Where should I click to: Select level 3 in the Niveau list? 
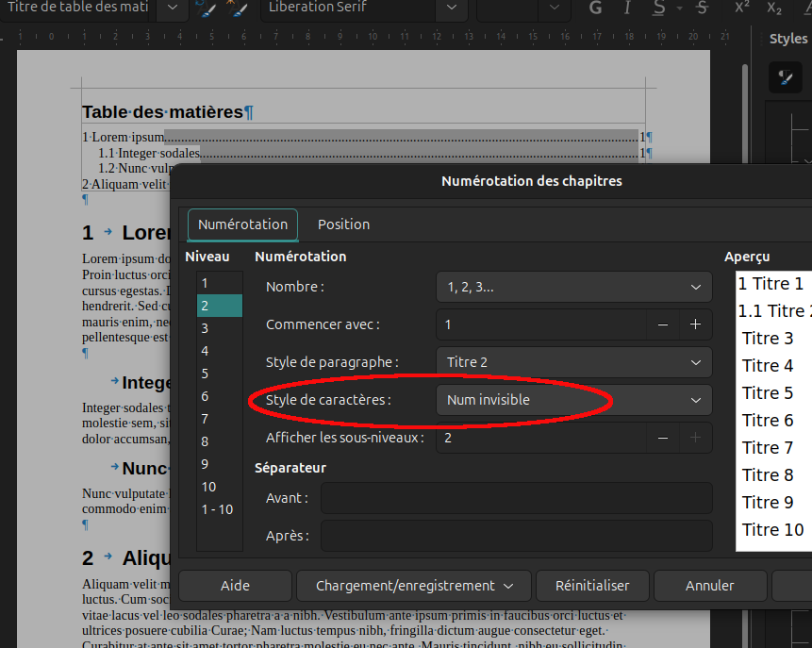click(205, 328)
